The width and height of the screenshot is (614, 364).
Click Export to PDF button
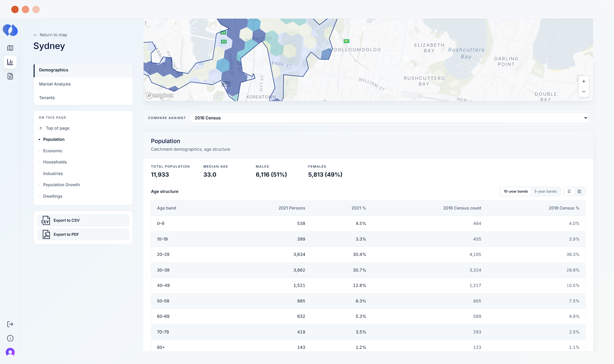coord(83,234)
